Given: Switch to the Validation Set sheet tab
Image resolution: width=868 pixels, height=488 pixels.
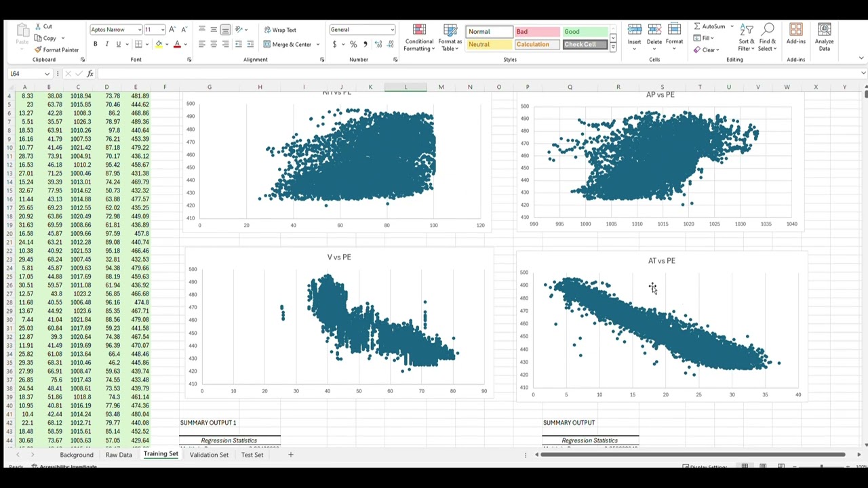Looking at the screenshot, I should tap(209, 455).
